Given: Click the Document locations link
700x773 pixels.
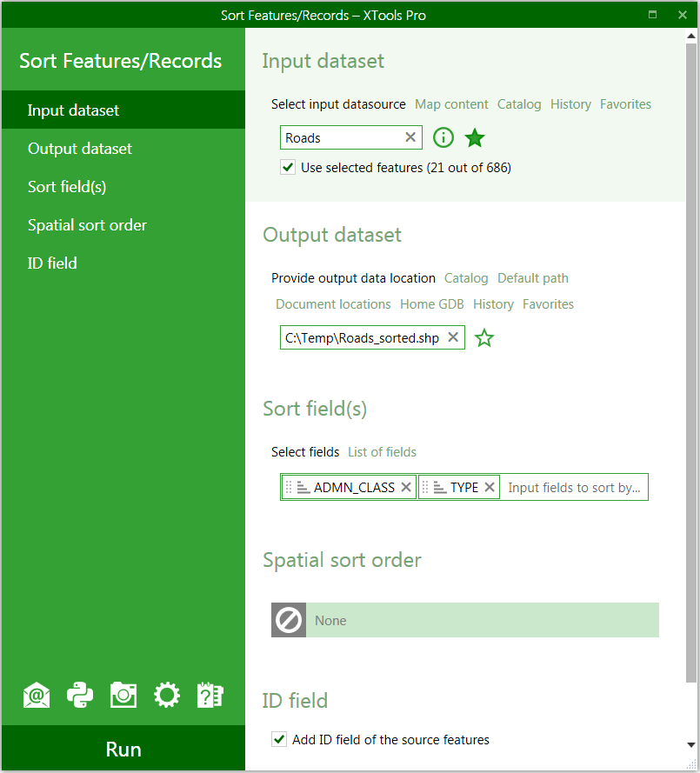Looking at the screenshot, I should coord(333,304).
